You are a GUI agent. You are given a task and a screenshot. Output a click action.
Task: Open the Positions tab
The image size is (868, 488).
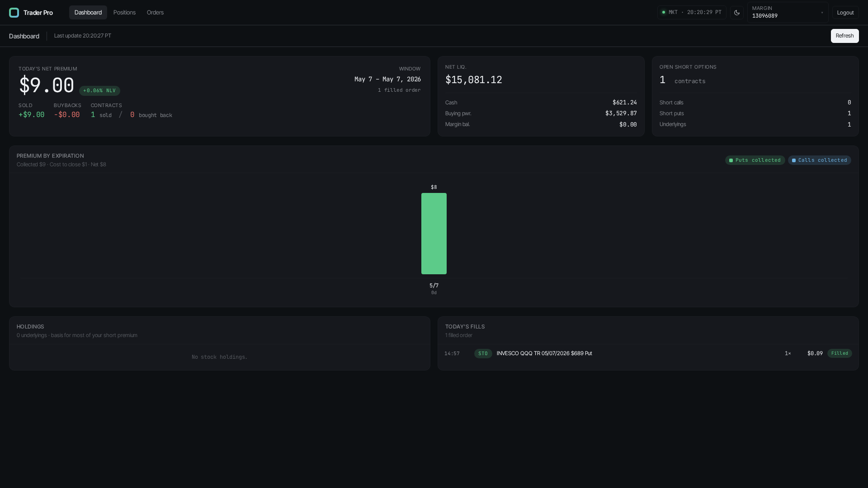[x=124, y=13]
